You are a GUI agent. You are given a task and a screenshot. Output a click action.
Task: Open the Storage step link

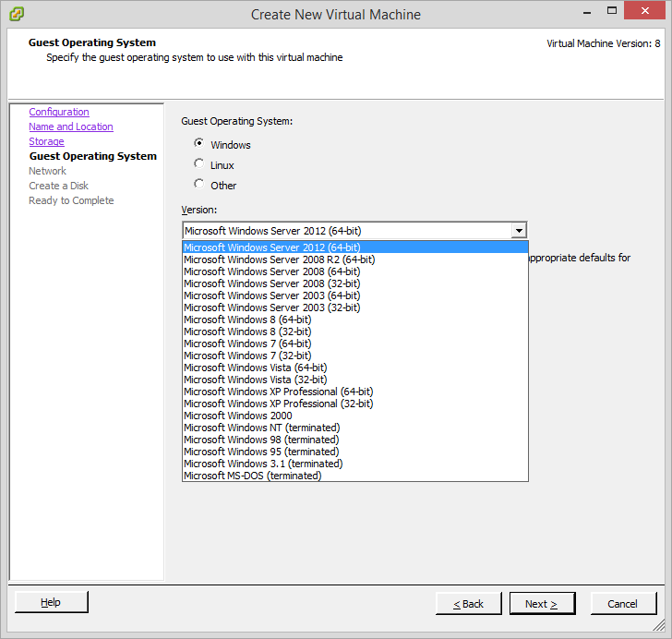(46, 141)
